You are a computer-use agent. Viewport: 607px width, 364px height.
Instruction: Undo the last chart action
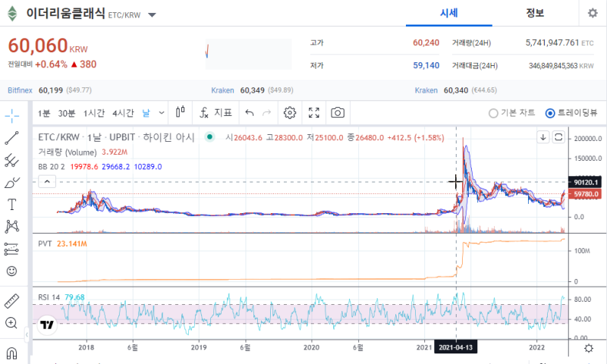(x=250, y=113)
